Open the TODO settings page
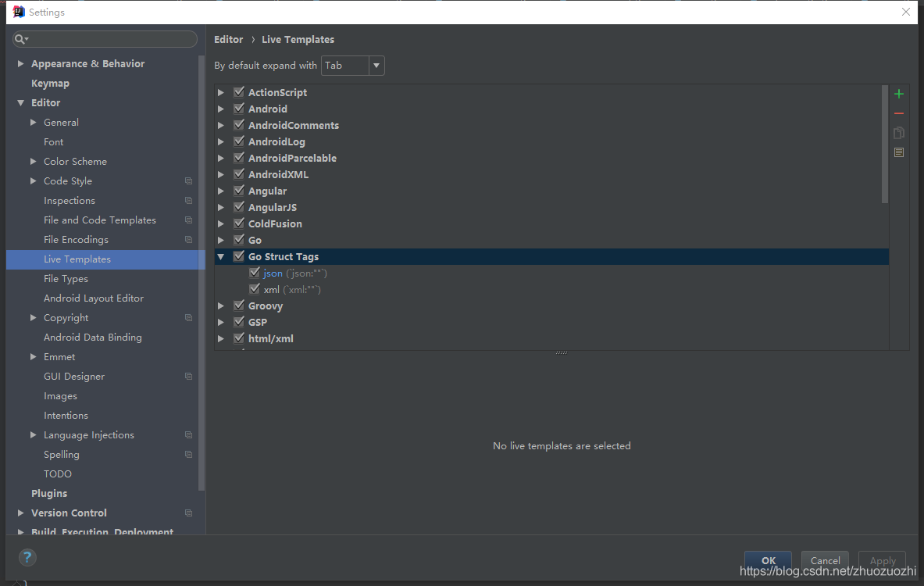Viewport: 924px width, 586px height. click(58, 474)
